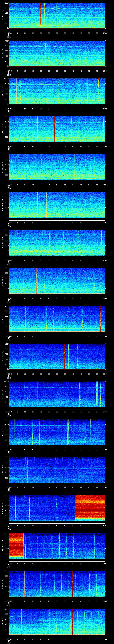The height and width of the screenshot is (644, 114).
Task: Click the 19:25:00 time label
Action: 9,374
